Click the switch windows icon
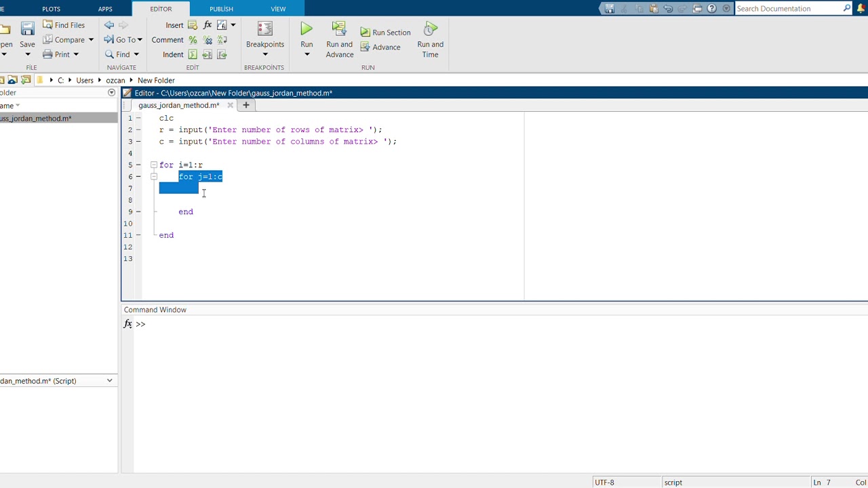The height and width of the screenshot is (488, 868). coord(697,9)
